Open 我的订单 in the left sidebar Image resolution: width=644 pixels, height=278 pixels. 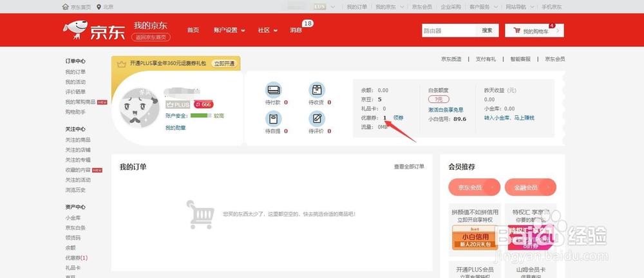pyautogui.click(x=75, y=72)
